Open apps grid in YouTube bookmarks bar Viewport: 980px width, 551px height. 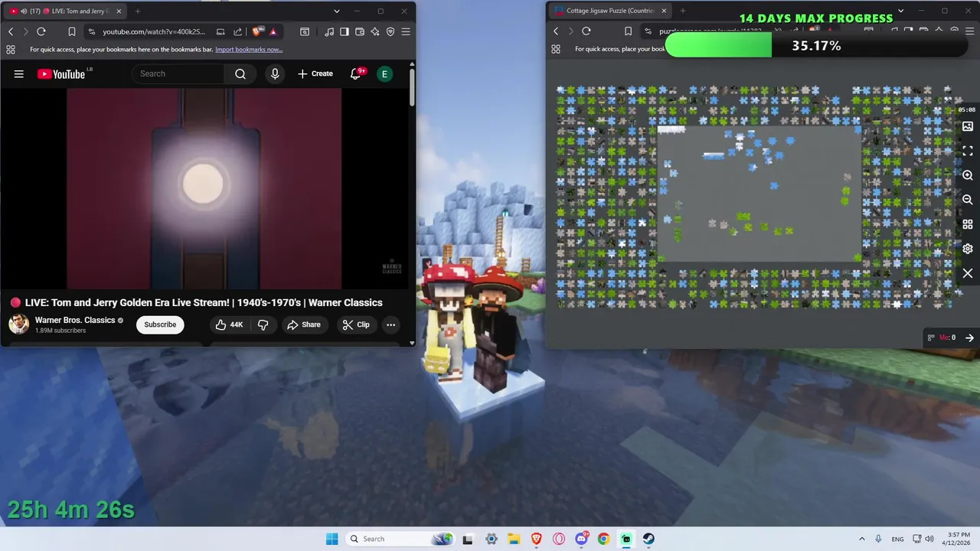[x=11, y=49]
